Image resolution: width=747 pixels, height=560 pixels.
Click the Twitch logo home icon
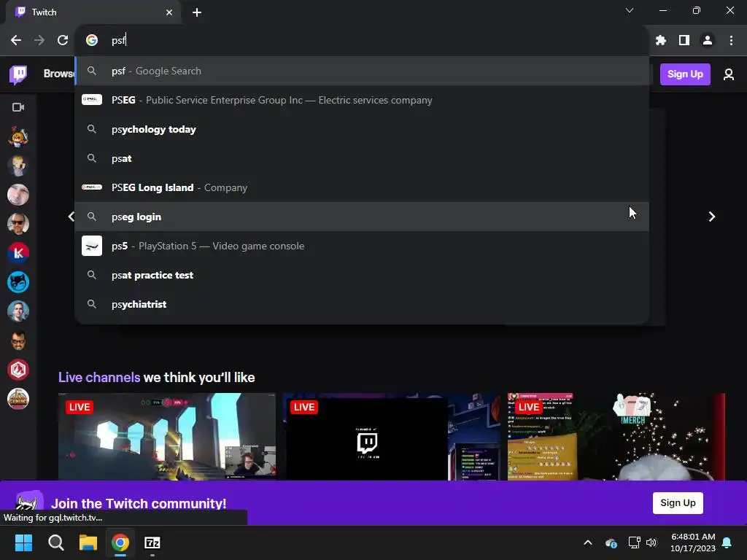point(18,74)
